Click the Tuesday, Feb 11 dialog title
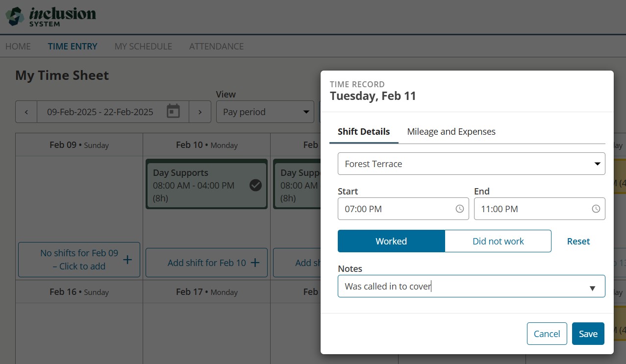The height and width of the screenshot is (364, 626). (373, 96)
